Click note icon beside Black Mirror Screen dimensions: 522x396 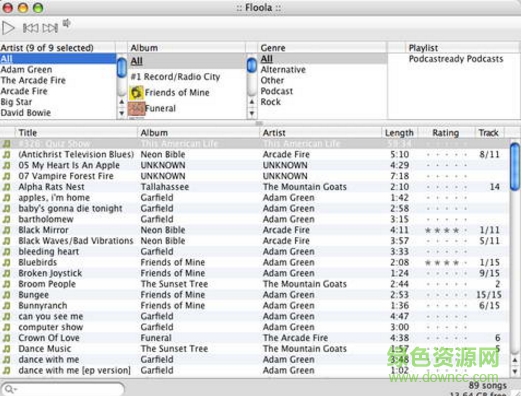point(6,230)
